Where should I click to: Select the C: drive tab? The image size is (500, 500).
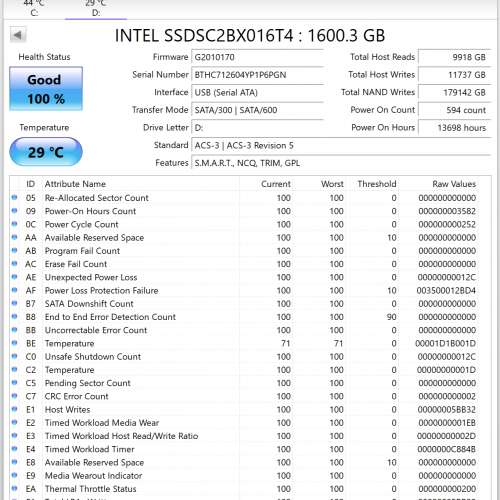(x=34, y=8)
